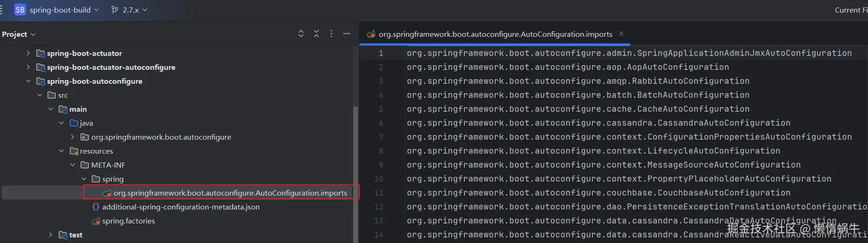Click the CouchbaseAutoConfiguration line
The image size is (868, 243).
click(599, 193)
